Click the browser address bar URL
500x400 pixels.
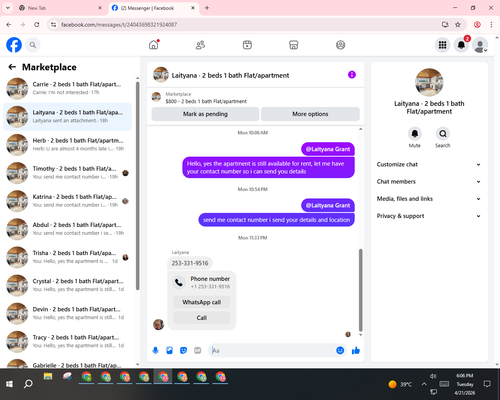coord(119,25)
